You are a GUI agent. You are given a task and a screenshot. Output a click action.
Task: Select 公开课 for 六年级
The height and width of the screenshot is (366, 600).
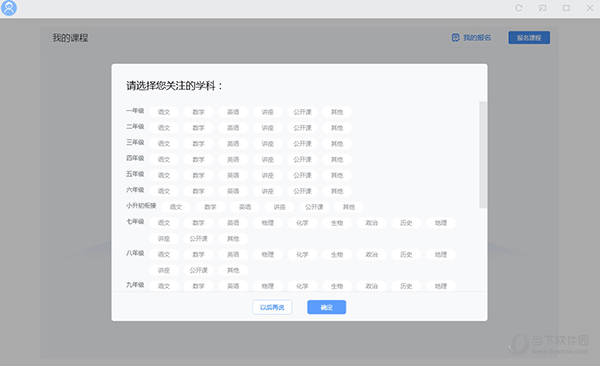pyautogui.click(x=302, y=191)
